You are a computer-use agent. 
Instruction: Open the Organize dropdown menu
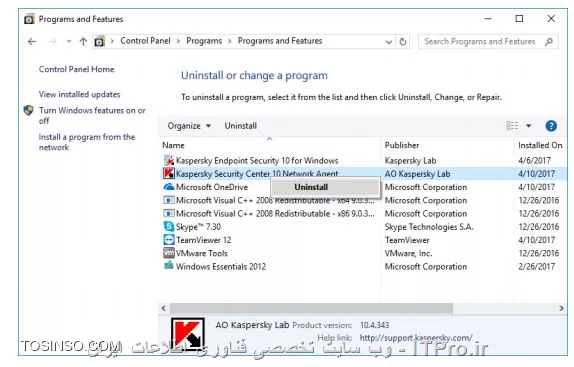pos(189,126)
